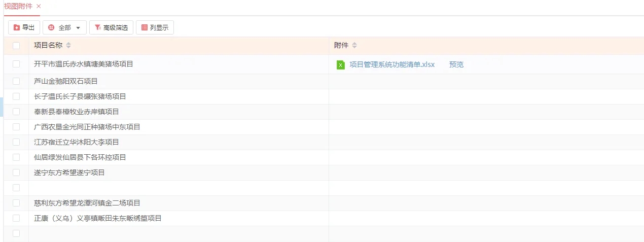The image size is (644, 242).
Task: Click the 正康（义乌）义亭镇畈田朱东畈绣垒项目 row name
Action: [x=97, y=218]
